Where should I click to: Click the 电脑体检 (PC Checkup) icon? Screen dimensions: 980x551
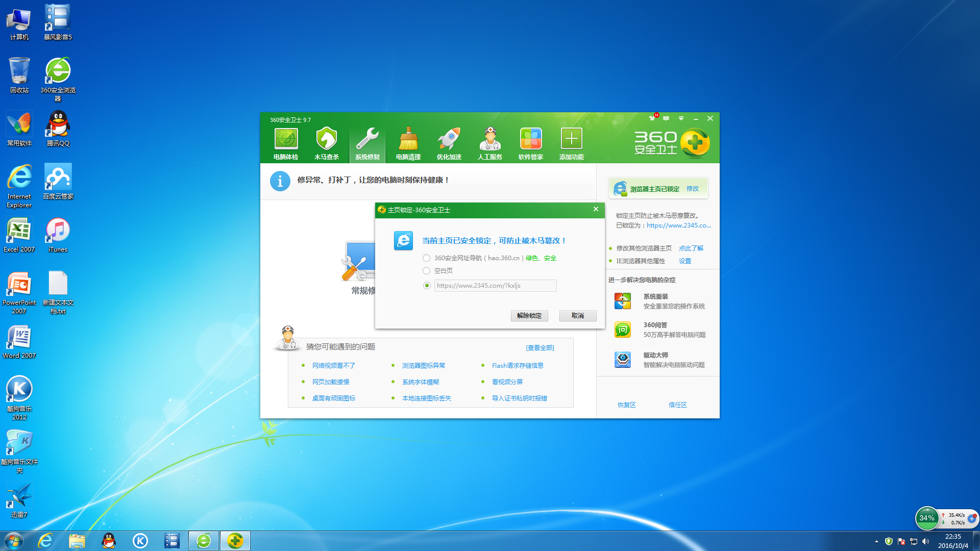(285, 144)
